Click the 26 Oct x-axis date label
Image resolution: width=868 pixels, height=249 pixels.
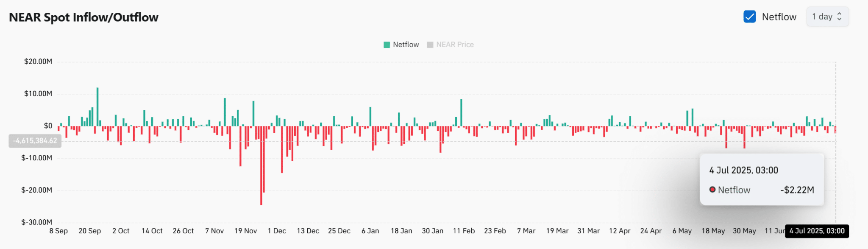pos(183,231)
